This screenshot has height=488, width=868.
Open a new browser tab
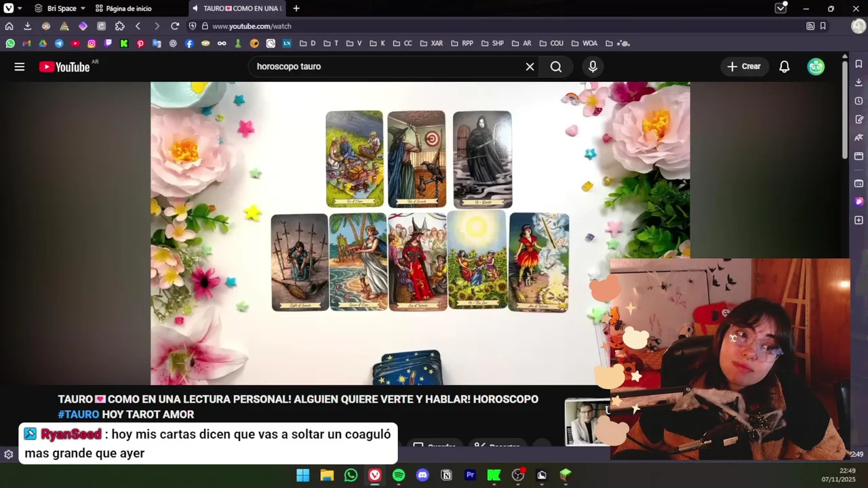click(296, 8)
